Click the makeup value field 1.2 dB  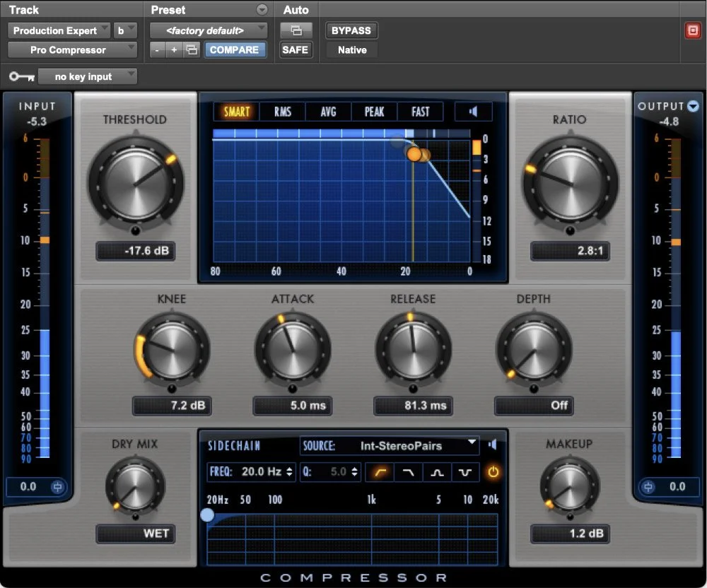(x=570, y=534)
